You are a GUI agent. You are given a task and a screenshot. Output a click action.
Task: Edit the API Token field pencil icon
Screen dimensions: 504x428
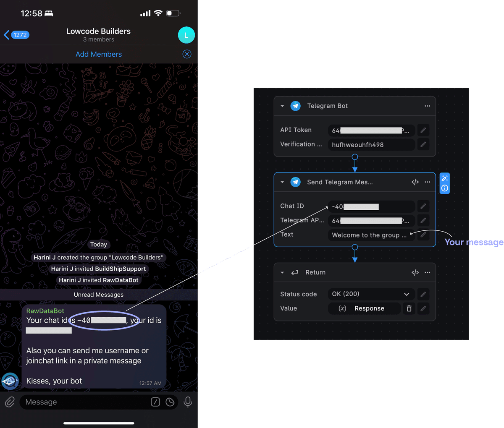point(423,130)
